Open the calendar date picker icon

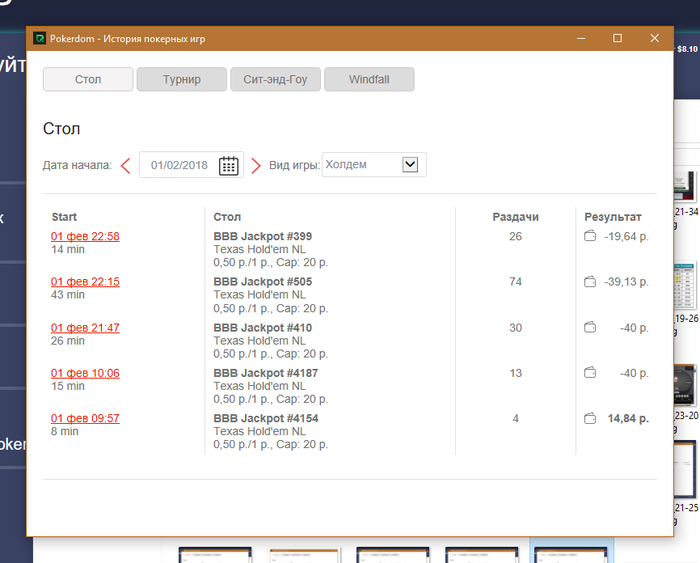pos(229,165)
